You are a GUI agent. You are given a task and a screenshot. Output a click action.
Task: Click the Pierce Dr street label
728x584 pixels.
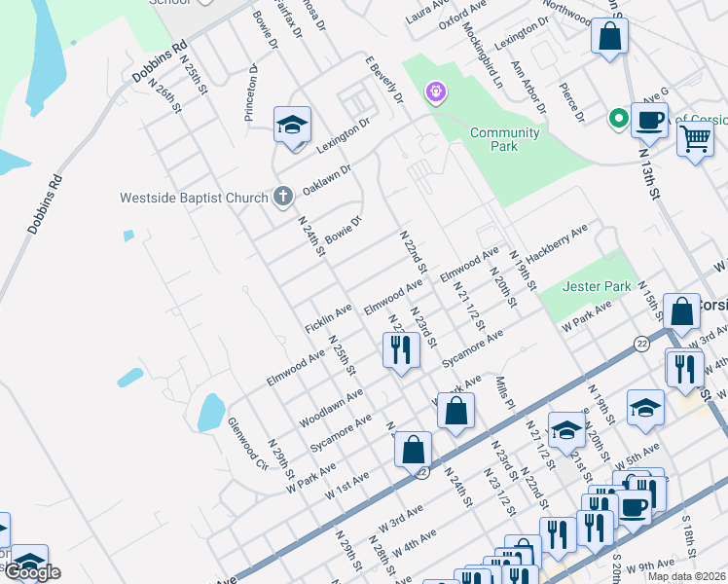pos(571,102)
